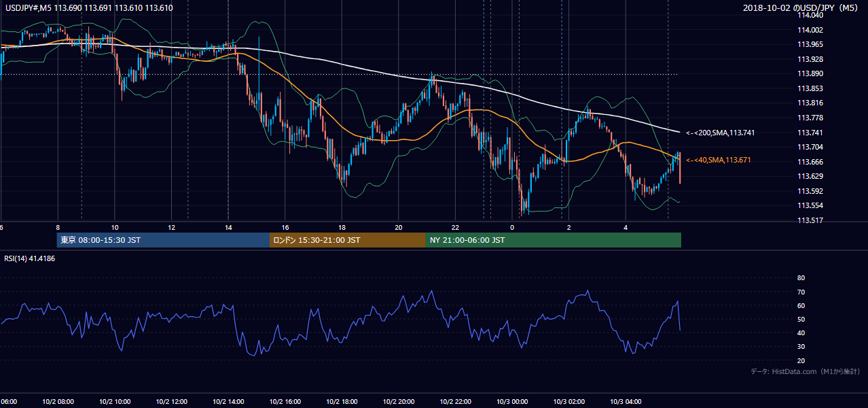The image size is (868, 408).
Task: Click the 10/2 22:00 time axis label
Action: point(455,402)
